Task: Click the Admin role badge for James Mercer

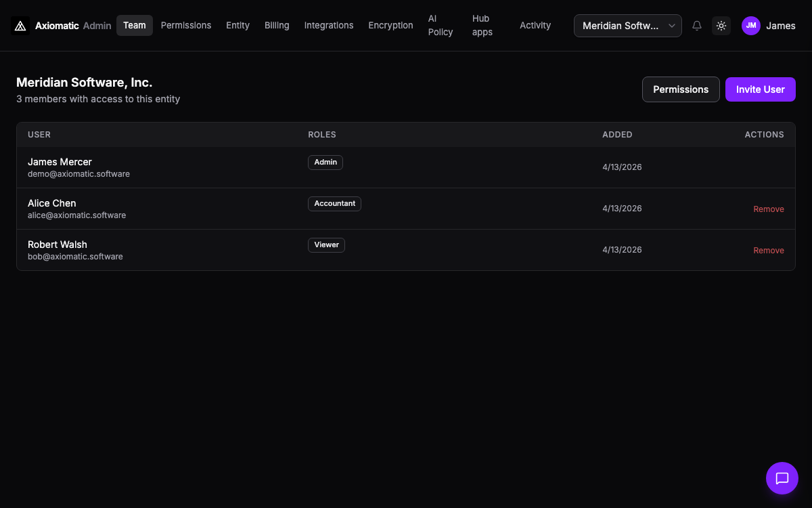Action: point(325,162)
